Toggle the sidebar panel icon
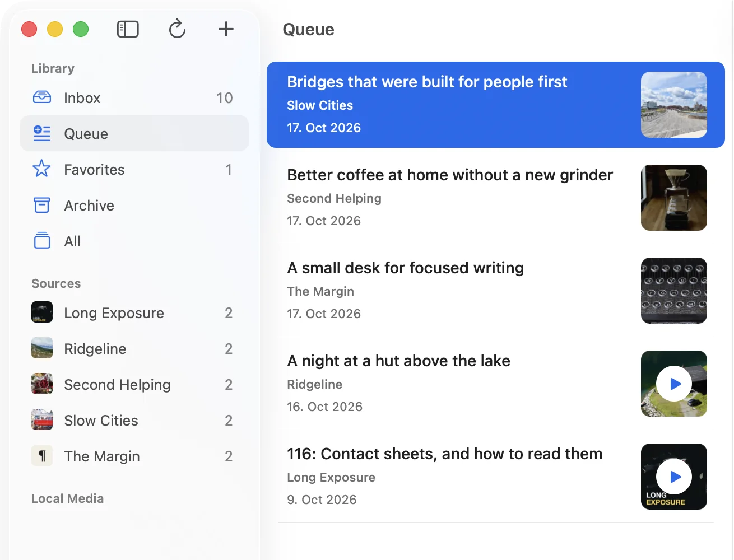This screenshot has width=734, height=560. [128, 29]
